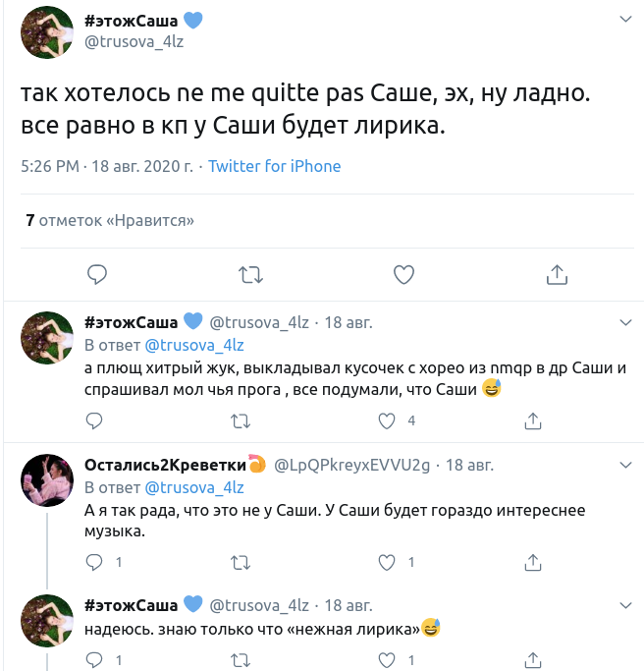The image size is (644, 671).
Task: Reply to the main tweet
Action: (x=96, y=272)
